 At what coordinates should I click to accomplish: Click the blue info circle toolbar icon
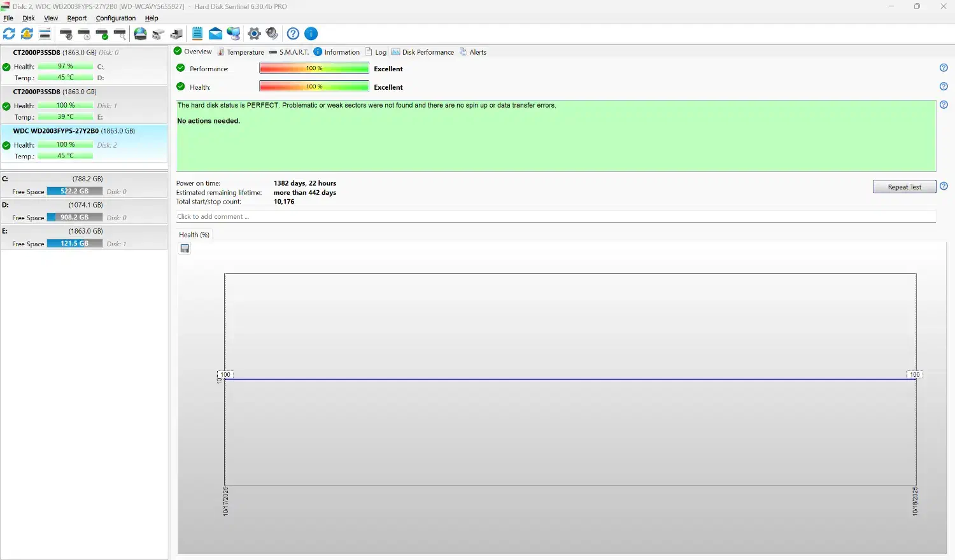point(311,34)
